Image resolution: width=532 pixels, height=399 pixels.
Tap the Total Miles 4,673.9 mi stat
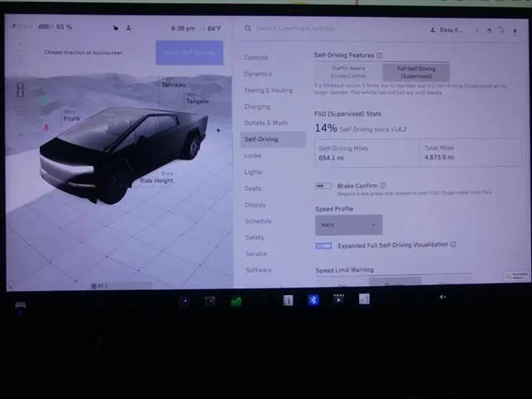tap(470, 153)
